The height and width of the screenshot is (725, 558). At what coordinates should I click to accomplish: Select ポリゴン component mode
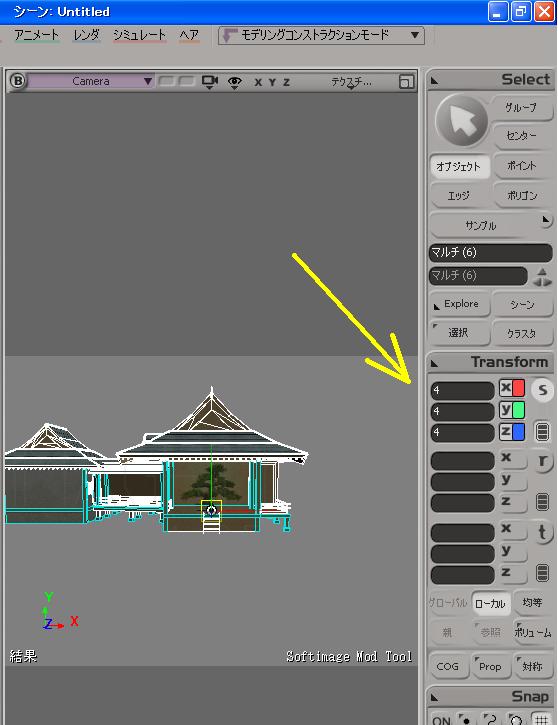click(522, 196)
